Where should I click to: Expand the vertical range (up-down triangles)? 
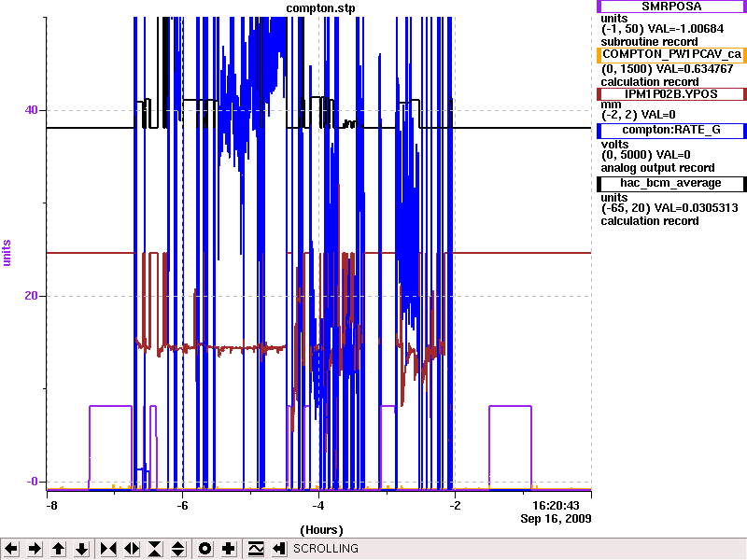click(x=178, y=549)
